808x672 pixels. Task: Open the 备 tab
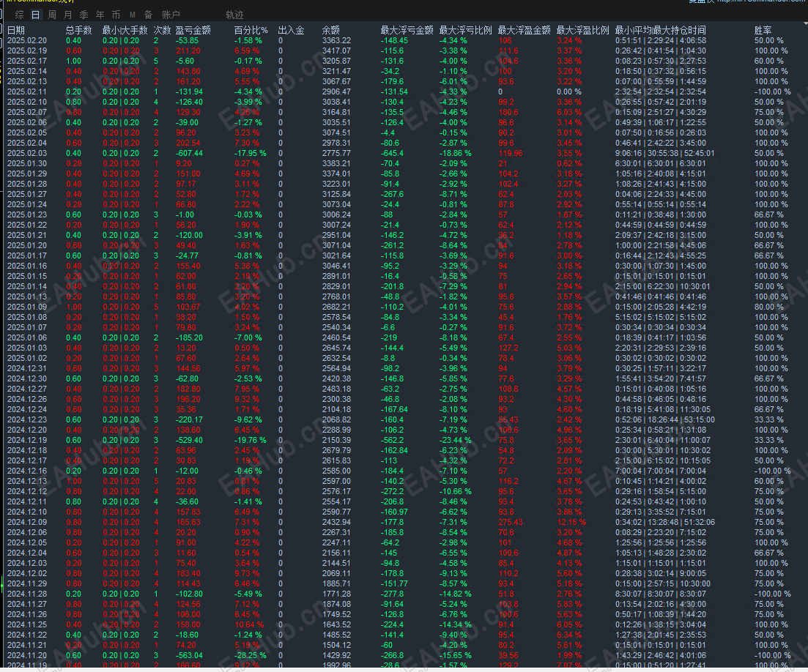click(149, 15)
